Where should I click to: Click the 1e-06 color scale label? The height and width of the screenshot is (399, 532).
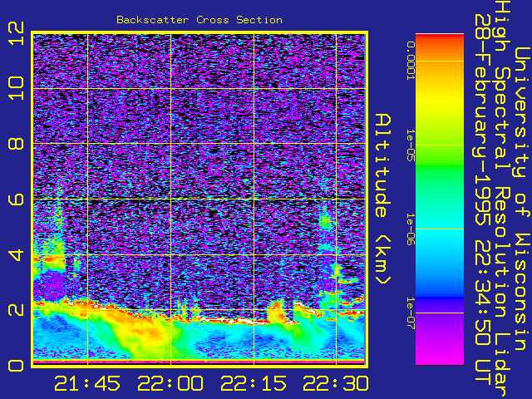tap(411, 229)
